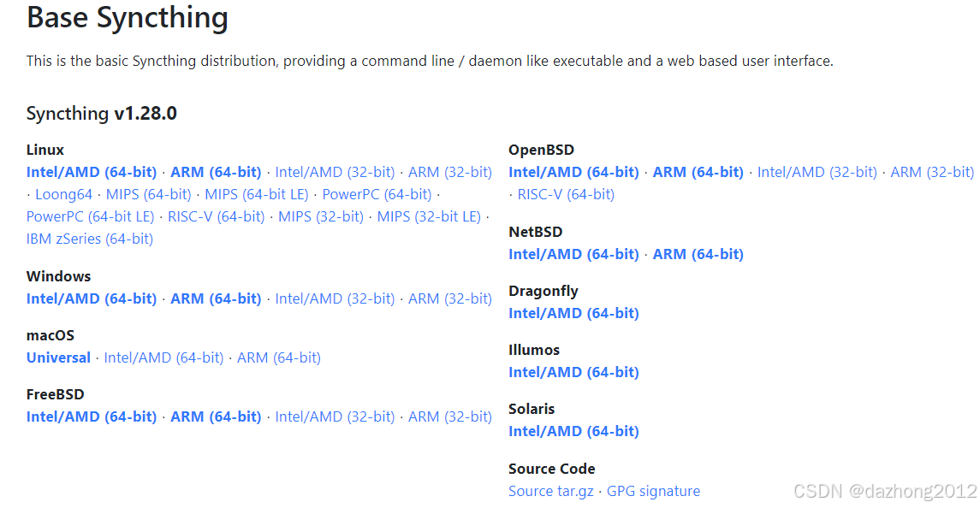This screenshot has width=980, height=508.
Task: Open Windows Intel/AMD (32-bit) link
Action: tap(335, 298)
